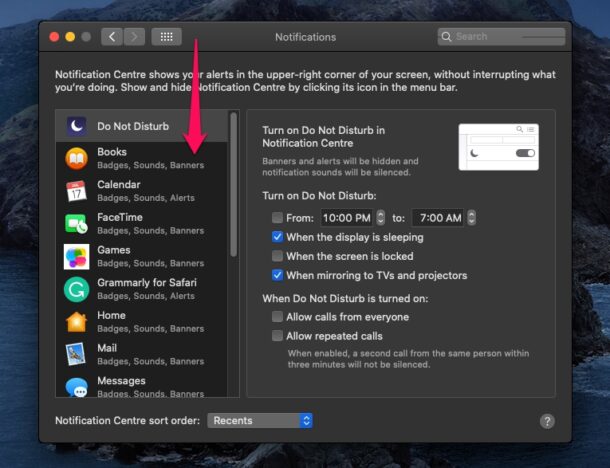Screen dimensions: 610x468
Task: Click the Calendar app icon
Action: click(x=76, y=191)
